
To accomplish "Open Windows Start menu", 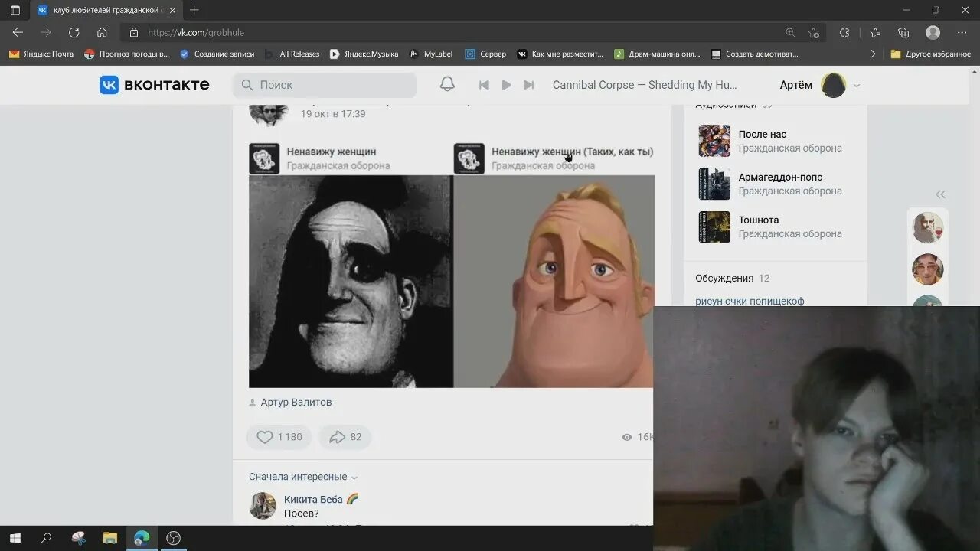I will tap(15, 538).
